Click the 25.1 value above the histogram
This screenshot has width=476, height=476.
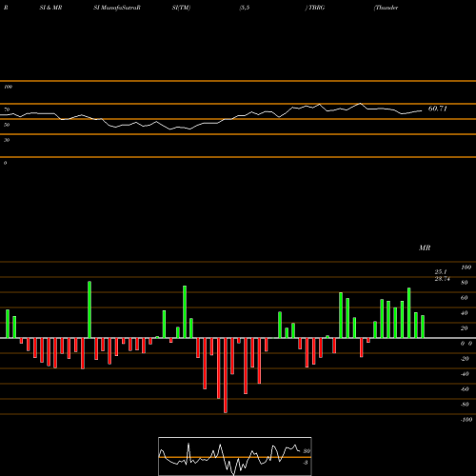click(x=441, y=272)
